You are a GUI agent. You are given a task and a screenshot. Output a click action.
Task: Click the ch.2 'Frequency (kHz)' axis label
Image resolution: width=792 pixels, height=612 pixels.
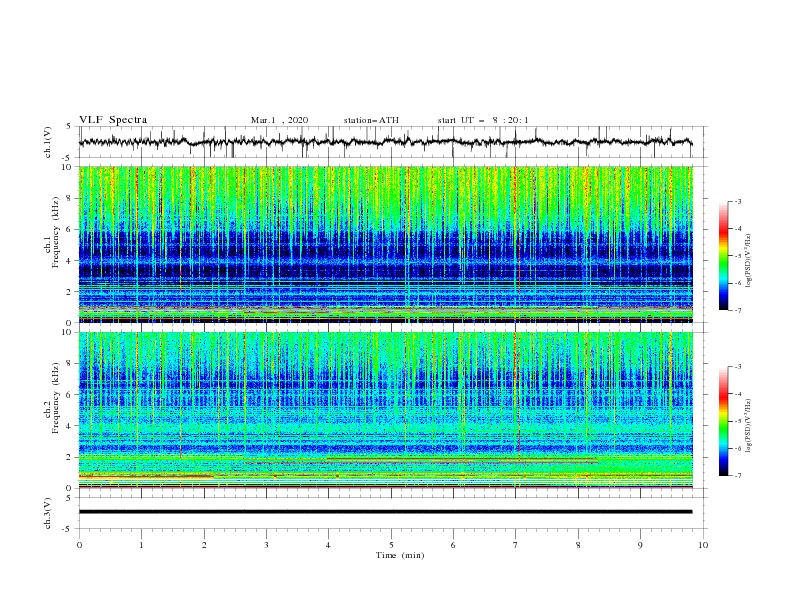[56, 398]
